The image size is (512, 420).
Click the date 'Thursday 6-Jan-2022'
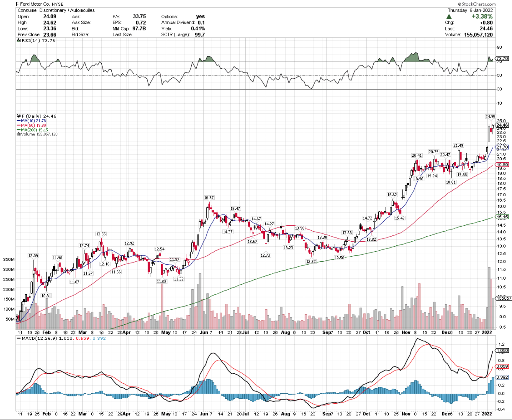(470, 10)
